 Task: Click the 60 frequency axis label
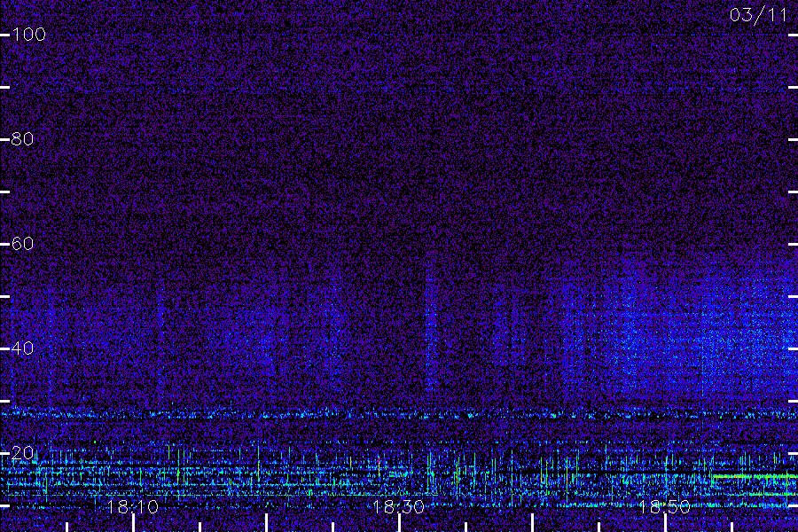click(x=22, y=243)
